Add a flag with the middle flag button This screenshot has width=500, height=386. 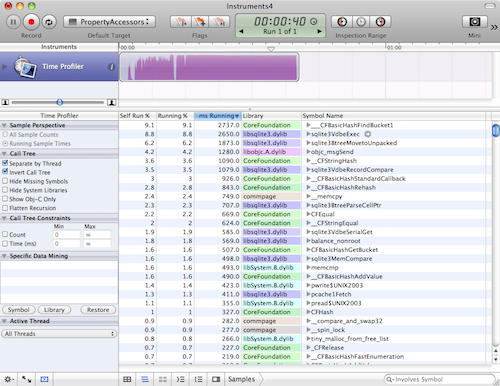(x=200, y=22)
